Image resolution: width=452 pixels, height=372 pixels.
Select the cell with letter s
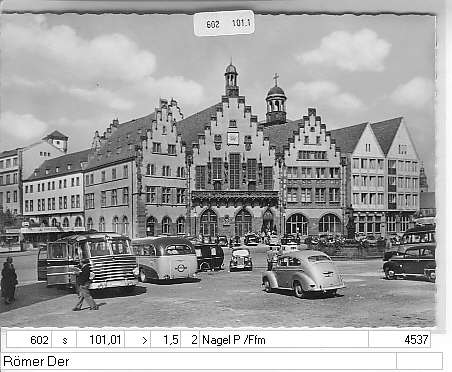[64, 340]
